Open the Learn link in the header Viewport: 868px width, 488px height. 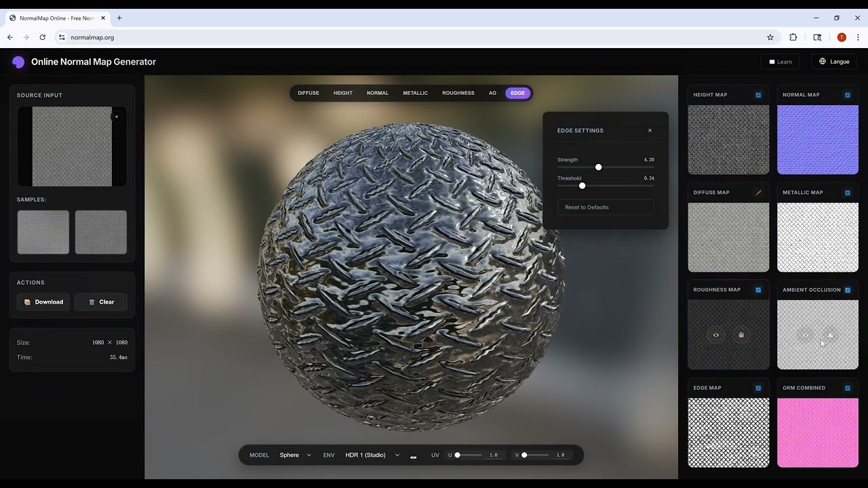point(780,62)
